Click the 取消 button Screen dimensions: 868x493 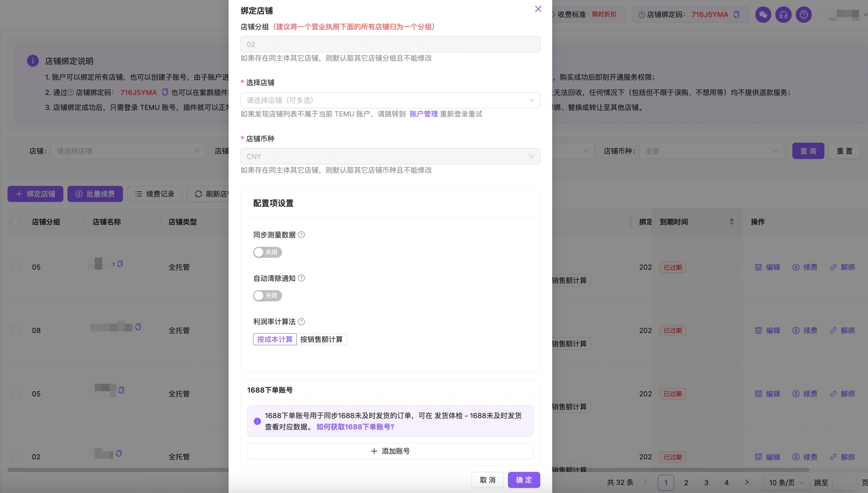pyautogui.click(x=488, y=480)
